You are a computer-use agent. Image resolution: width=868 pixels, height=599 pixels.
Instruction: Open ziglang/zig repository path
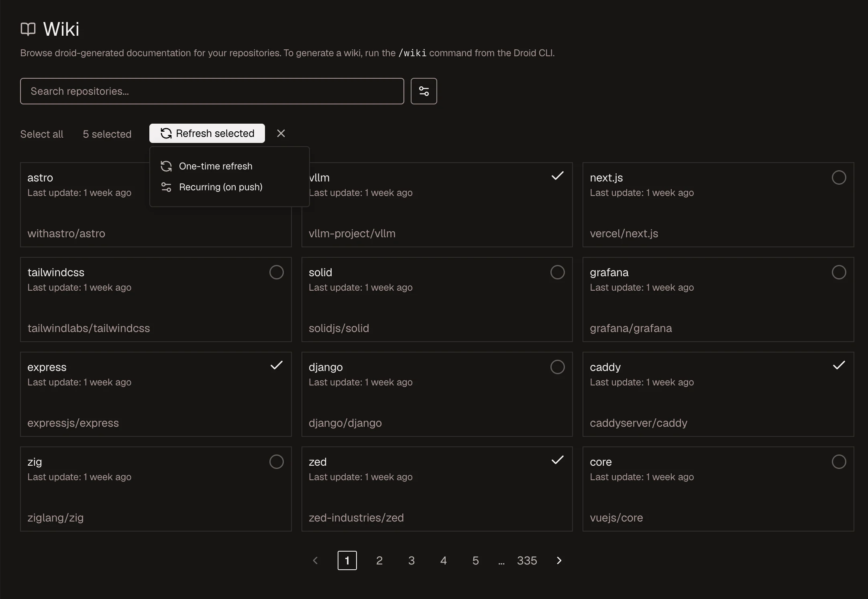pyautogui.click(x=55, y=518)
